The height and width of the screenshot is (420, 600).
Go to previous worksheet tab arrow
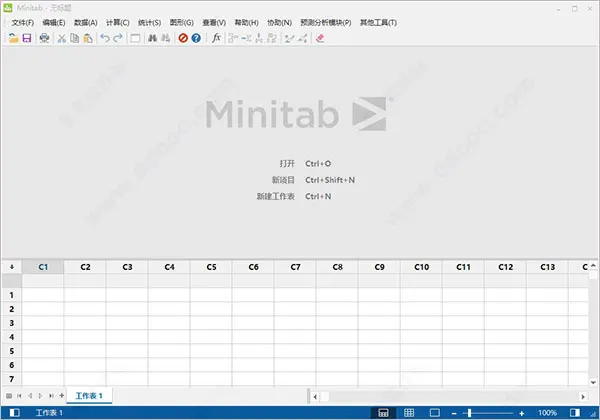(x=30, y=396)
